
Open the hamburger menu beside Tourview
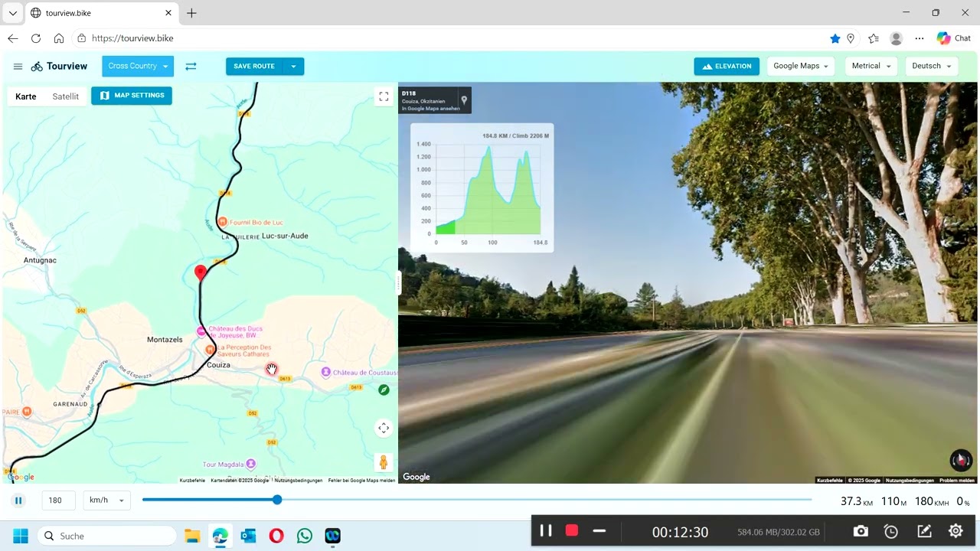[x=18, y=67]
